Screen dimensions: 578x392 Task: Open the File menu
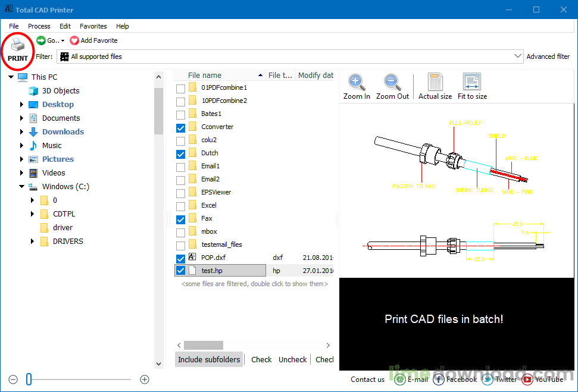(14, 26)
